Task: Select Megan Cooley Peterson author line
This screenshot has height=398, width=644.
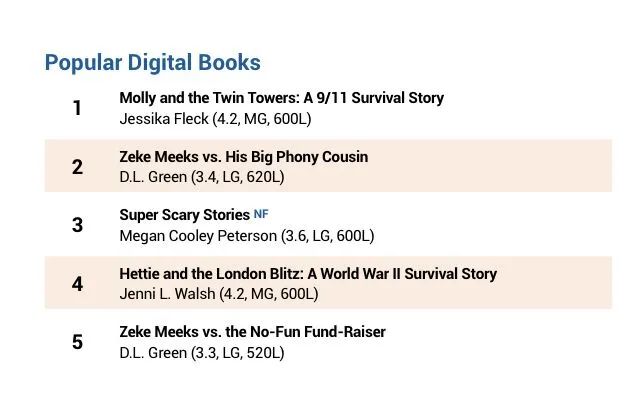Action: [247, 236]
